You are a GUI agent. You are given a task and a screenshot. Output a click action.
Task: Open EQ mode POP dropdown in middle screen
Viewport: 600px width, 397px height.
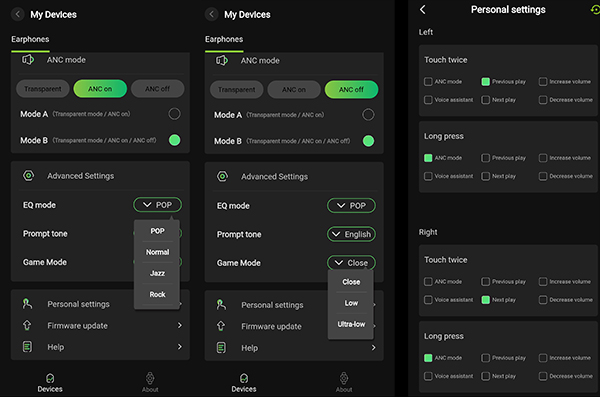click(x=351, y=206)
